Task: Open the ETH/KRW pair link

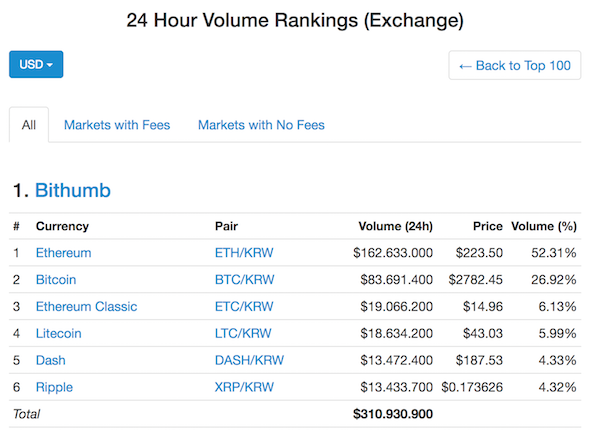Action: tap(244, 253)
